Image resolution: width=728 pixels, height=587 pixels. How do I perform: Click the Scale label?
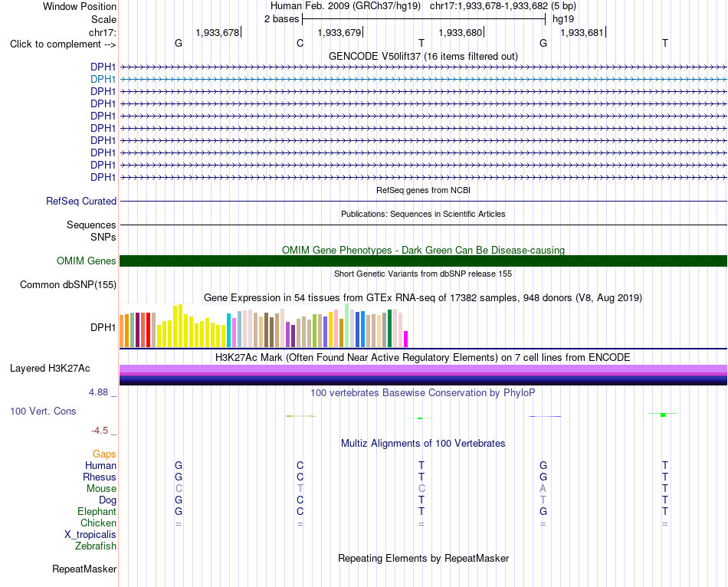103,19
